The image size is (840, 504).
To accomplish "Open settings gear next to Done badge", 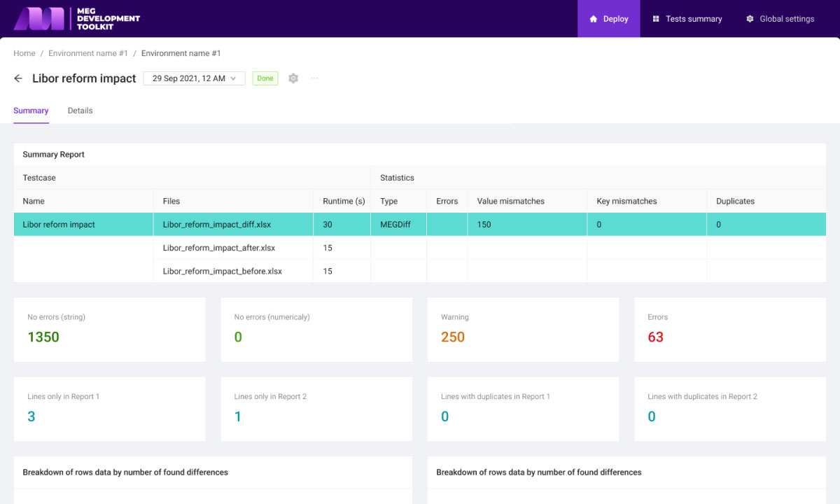I will (293, 78).
